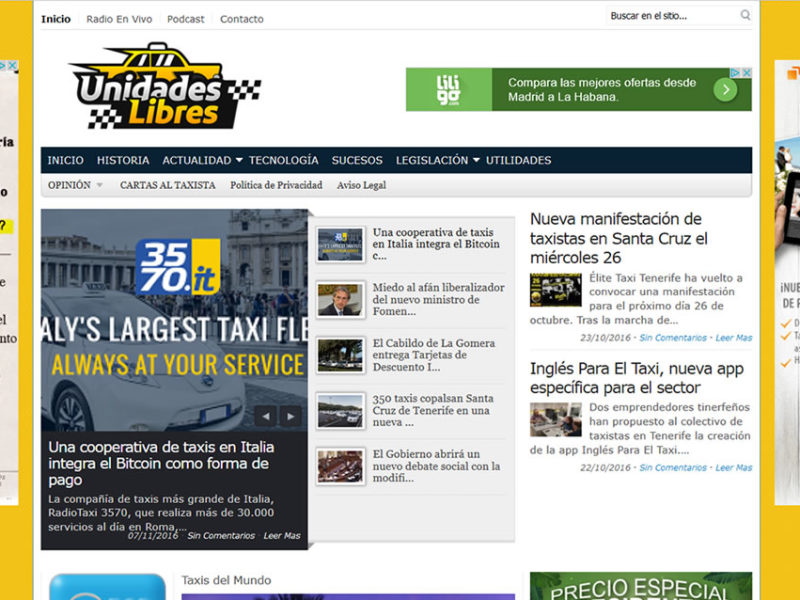Click the site search input field
800x600 pixels.
(672, 15)
